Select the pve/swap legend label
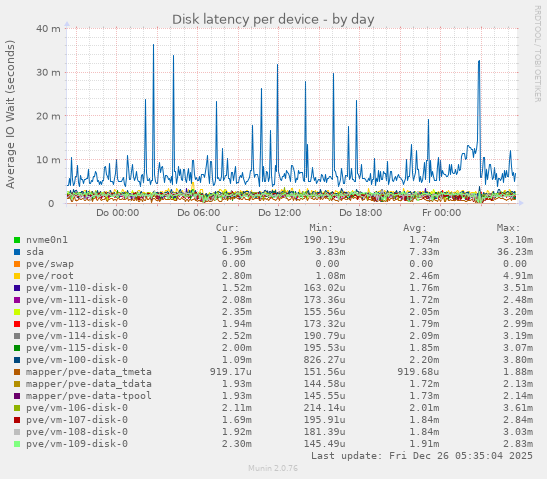The height and width of the screenshot is (479, 547). coord(50,264)
